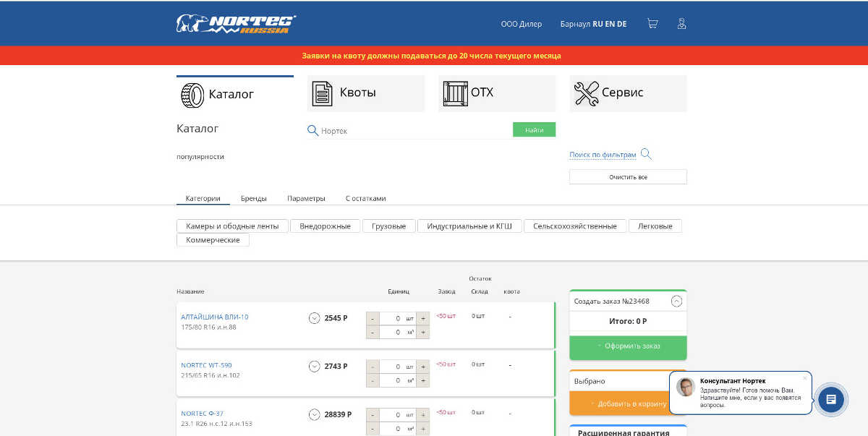Viewport: 868px width, 436px height.
Task: Open the Поиск по фильтрам link
Action: tap(603, 155)
